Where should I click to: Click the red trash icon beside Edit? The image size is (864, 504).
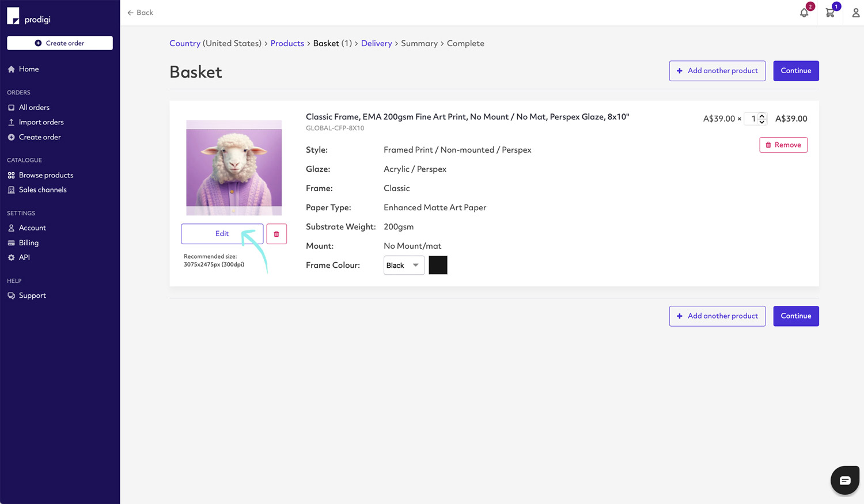276,234
